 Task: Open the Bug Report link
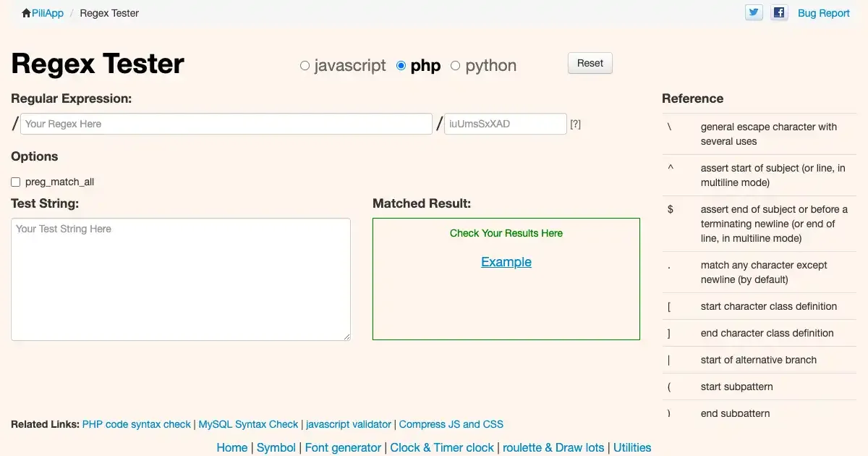coord(823,13)
